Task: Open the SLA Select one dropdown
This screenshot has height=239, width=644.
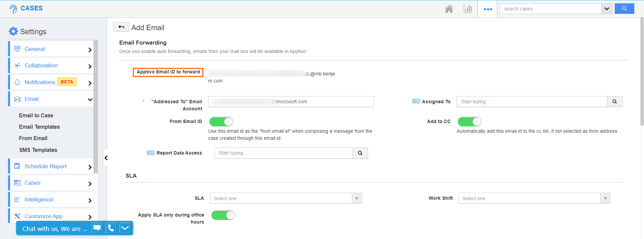Action: click(x=286, y=198)
